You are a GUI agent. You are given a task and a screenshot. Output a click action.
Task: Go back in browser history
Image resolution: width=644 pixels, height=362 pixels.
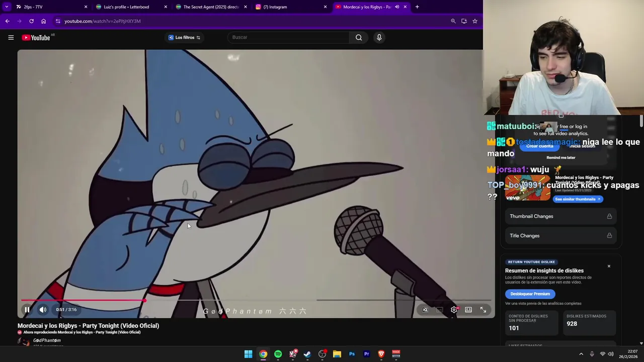tap(7, 21)
